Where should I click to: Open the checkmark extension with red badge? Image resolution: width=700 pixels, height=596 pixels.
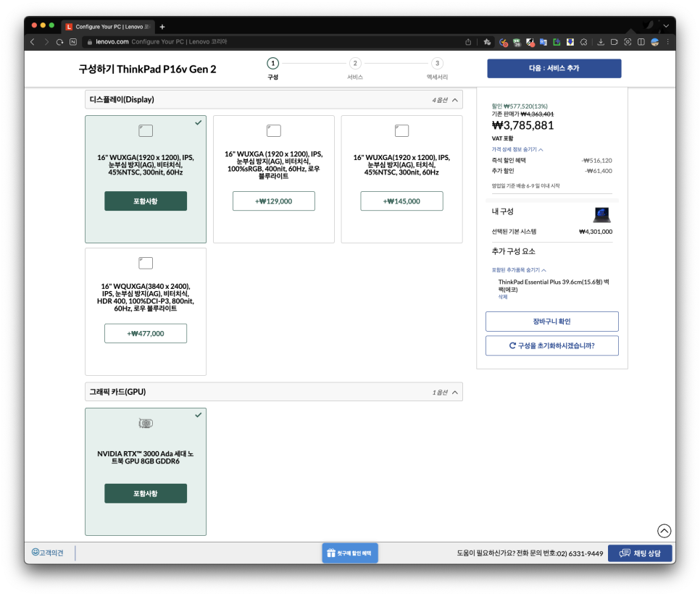pos(503,43)
